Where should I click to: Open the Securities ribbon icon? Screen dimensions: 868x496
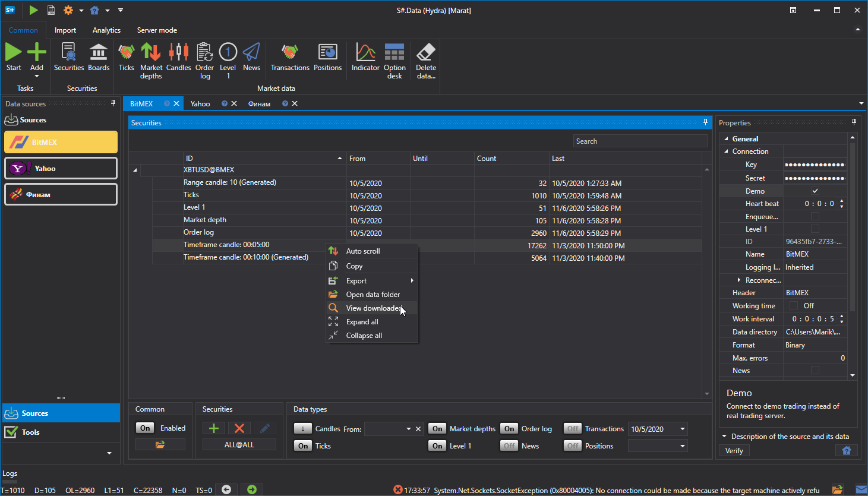(x=69, y=52)
